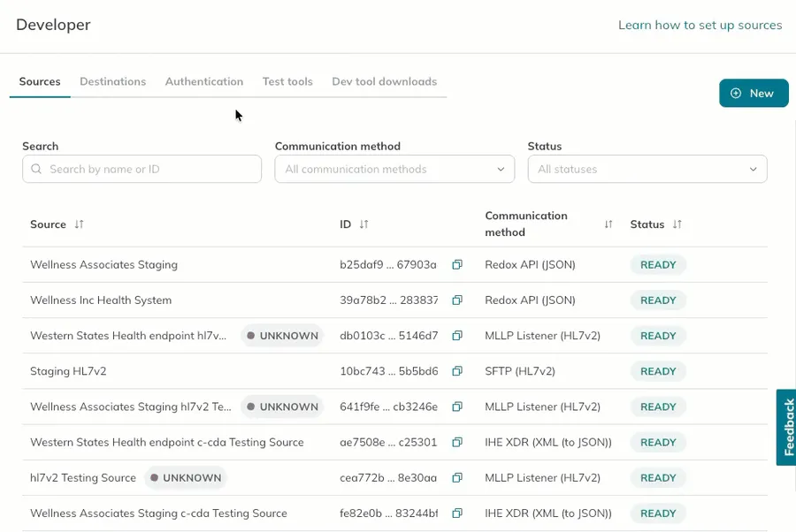Screen dimensions: 796x532
Task: Open the Communication method dropdown
Action: (394, 169)
